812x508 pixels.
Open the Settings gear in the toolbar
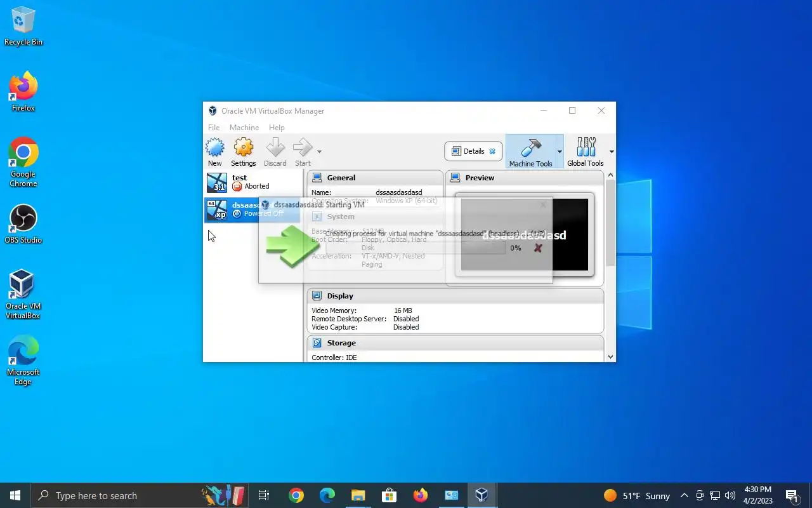[x=244, y=152]
